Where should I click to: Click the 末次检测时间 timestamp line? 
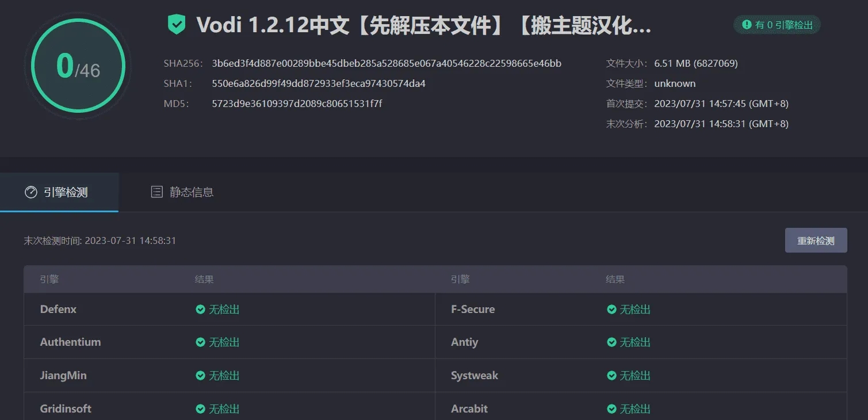(x=100, y=240)
